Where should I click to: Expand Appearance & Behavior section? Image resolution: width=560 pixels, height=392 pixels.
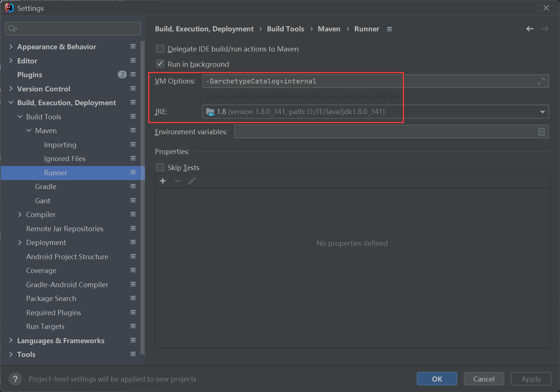click(11, 47)
